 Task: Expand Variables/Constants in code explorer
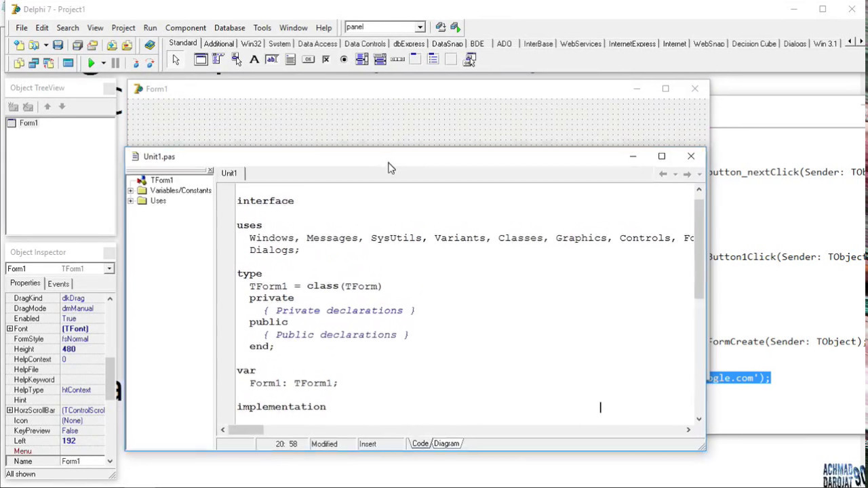coord(131,191)
